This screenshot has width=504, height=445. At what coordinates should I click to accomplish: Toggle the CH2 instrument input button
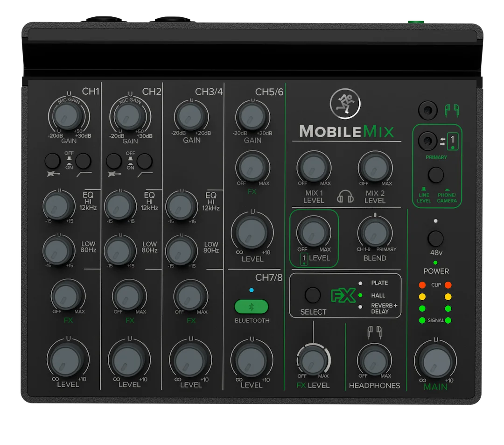click(114, 161)
